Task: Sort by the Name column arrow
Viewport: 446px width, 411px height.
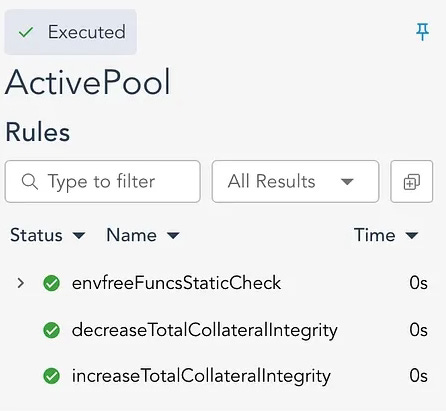Action: pyautogui.click(x=173, y=236)
